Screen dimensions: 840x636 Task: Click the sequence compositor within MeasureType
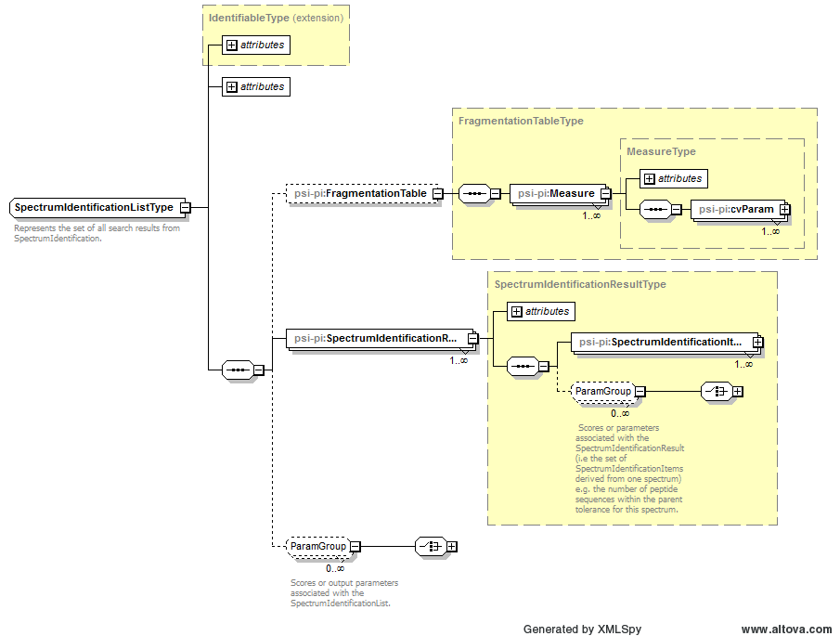(657, 210)
